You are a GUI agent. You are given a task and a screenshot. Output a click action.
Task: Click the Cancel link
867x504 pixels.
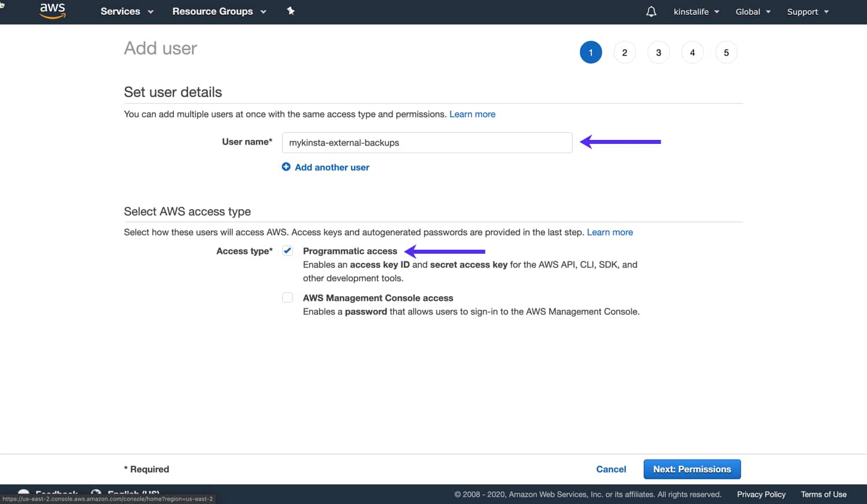pos(611,469)
